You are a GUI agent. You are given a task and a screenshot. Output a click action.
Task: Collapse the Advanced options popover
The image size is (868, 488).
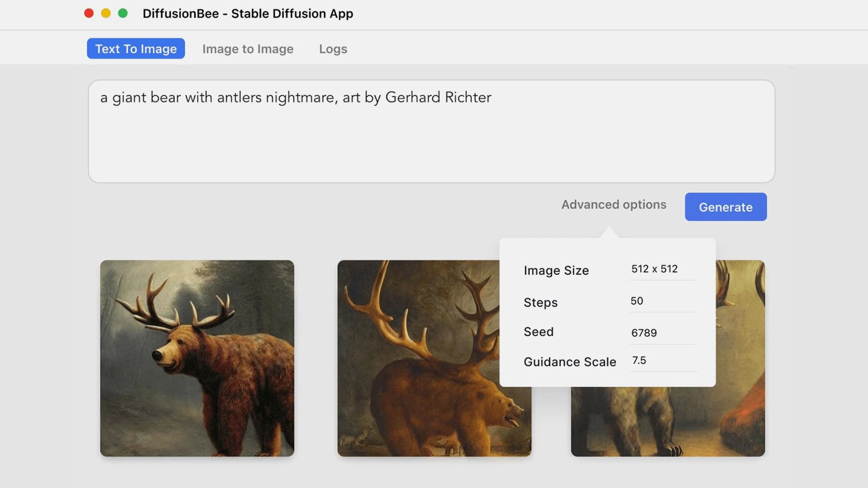[613, 205]
